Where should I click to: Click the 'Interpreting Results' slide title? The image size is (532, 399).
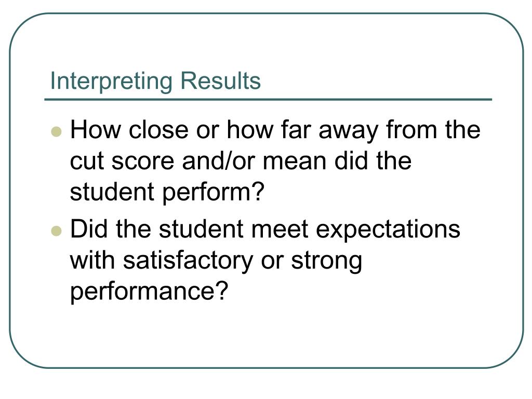[x=155, y=82]
